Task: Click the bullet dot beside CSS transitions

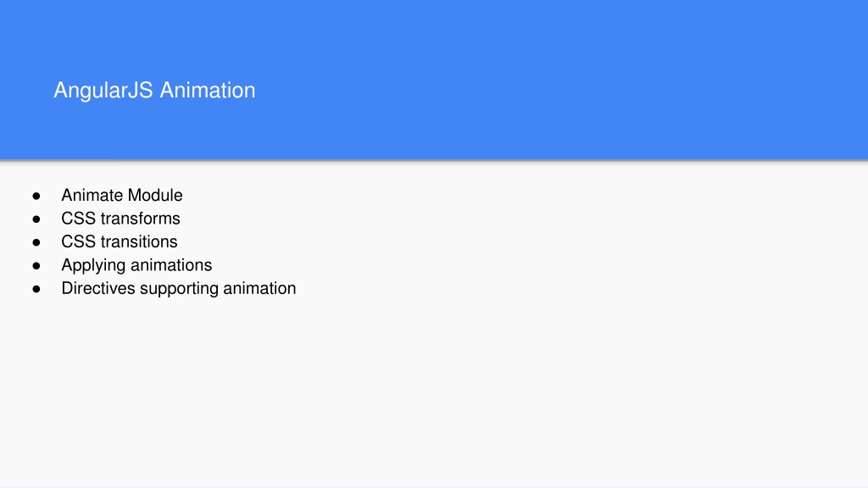Action: point(36,242)
